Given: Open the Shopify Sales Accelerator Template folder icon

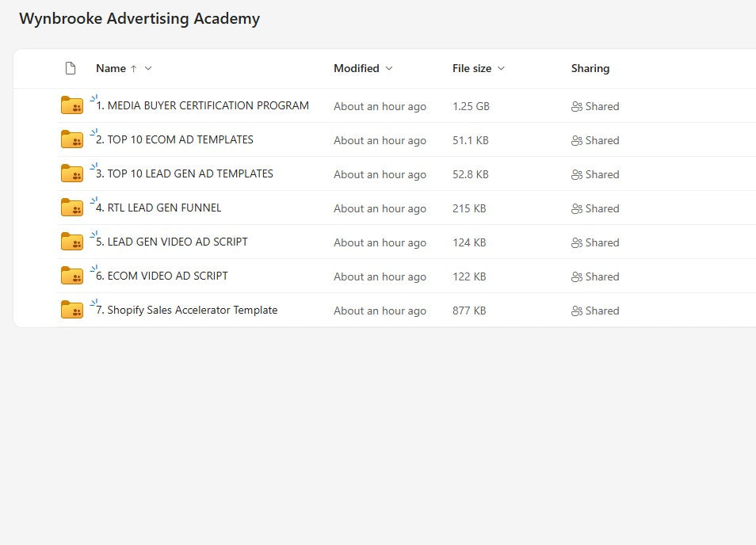Looking at the screenshot, I should [72, 310].
